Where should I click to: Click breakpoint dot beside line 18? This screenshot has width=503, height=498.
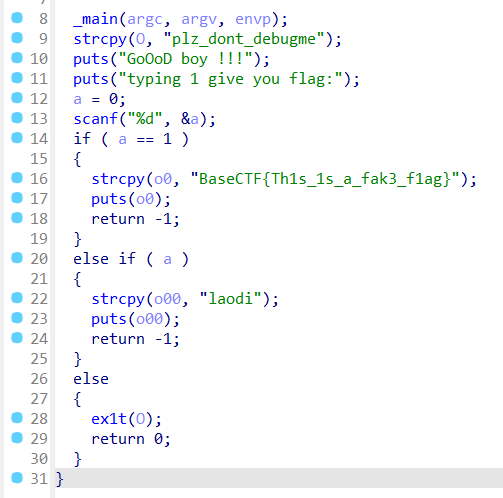pos(17,218)
